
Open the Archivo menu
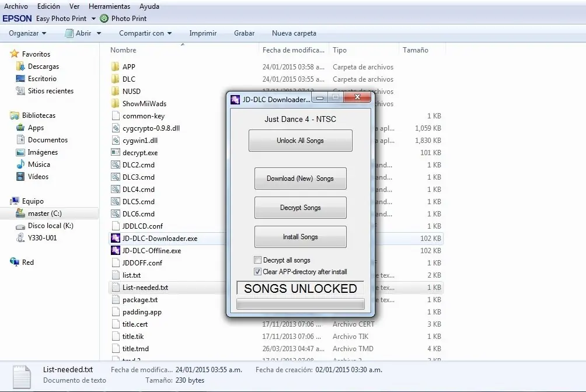point(16,6)
